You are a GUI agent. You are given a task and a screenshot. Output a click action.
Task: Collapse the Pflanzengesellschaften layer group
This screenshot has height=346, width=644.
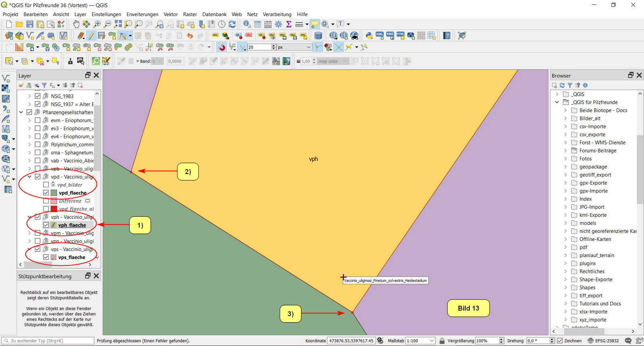coord(21,112)
